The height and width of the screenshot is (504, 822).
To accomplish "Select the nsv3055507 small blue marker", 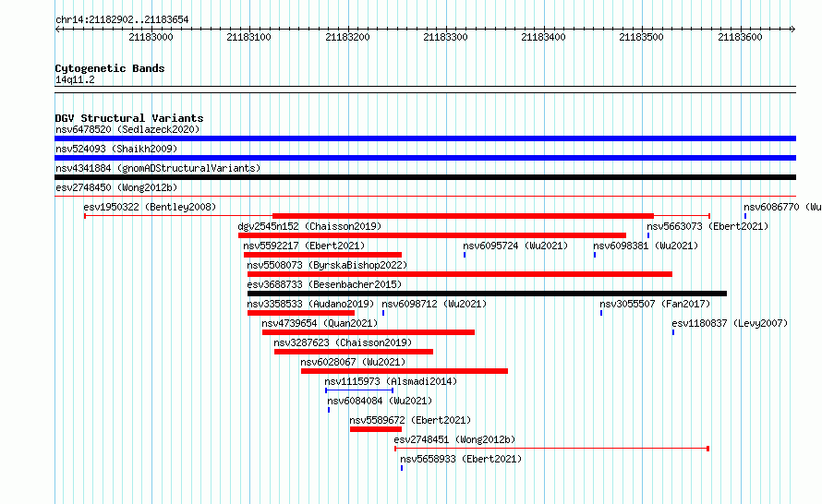I will tap(601, 313).
